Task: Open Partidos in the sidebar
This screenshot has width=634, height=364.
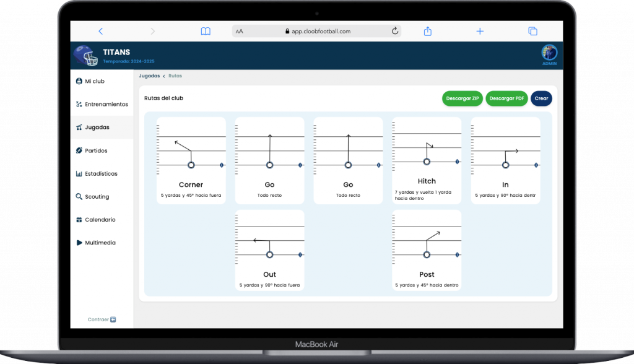Action: click(95, 150)
